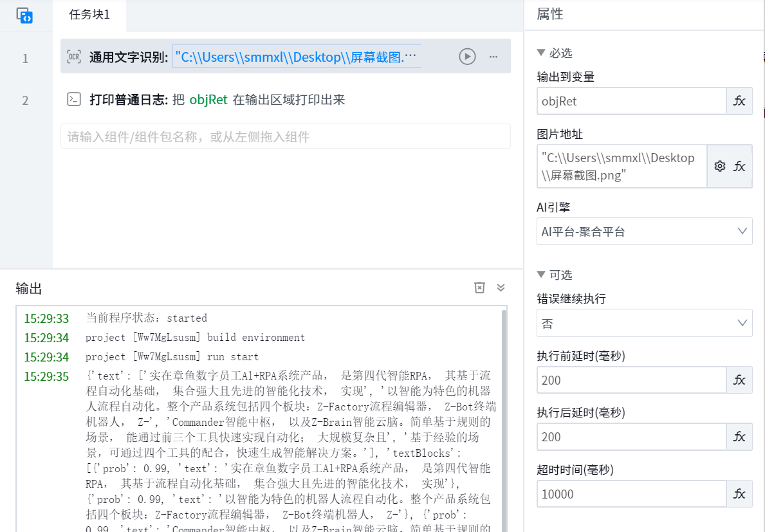This screenshot has width=765, height=532.
Task: Collapse the output panel with double chevron
Action: (501, 288)
